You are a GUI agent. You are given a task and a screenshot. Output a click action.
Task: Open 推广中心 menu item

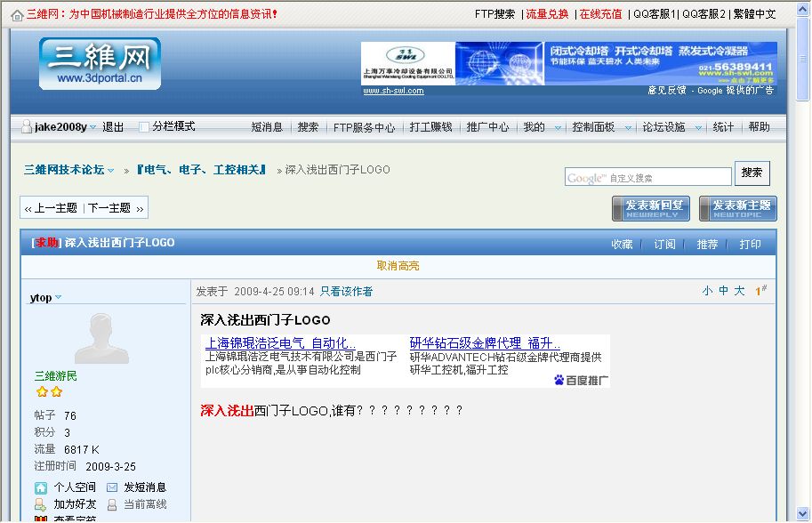click(487, 127)
